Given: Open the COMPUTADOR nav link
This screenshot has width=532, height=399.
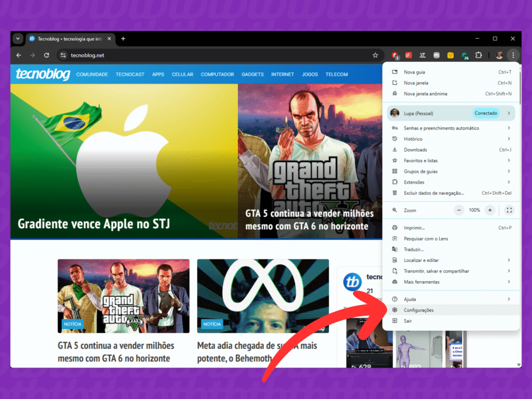Looking at the screenshot, I should pos(217,75).
